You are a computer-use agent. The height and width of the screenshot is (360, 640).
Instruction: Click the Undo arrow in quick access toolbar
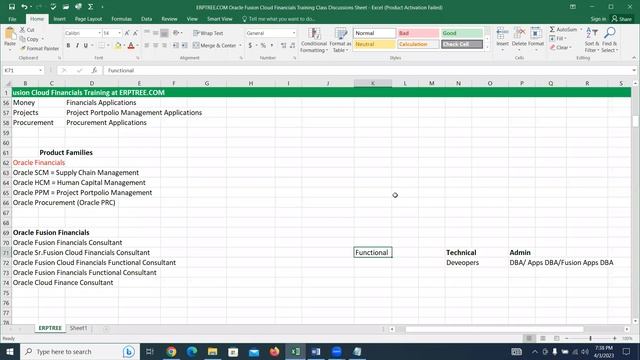click(x=24, y=7)
